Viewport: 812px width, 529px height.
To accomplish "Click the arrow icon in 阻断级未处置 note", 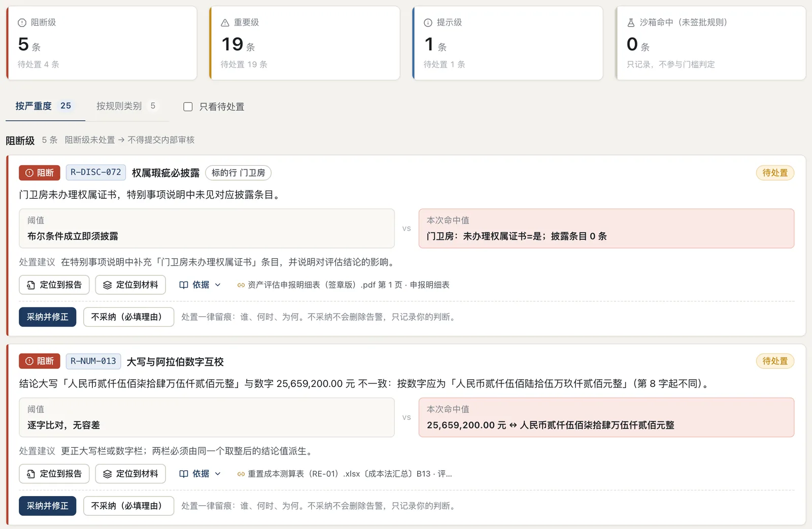I will [121, 140].
